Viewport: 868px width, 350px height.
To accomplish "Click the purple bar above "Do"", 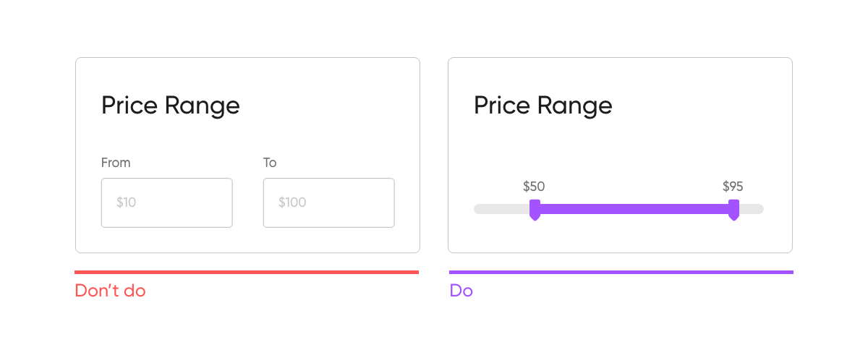I will tap(621, 273).
